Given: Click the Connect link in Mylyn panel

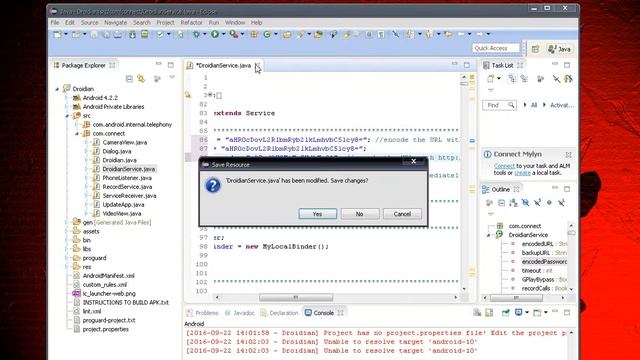Looking at the screenshot, I should click(504, 166).
